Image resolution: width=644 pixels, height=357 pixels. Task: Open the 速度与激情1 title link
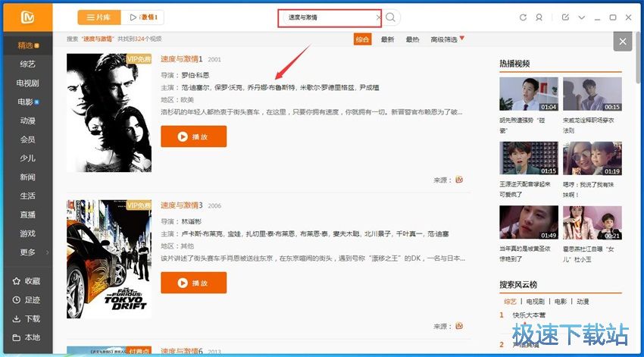pos(182,59)
